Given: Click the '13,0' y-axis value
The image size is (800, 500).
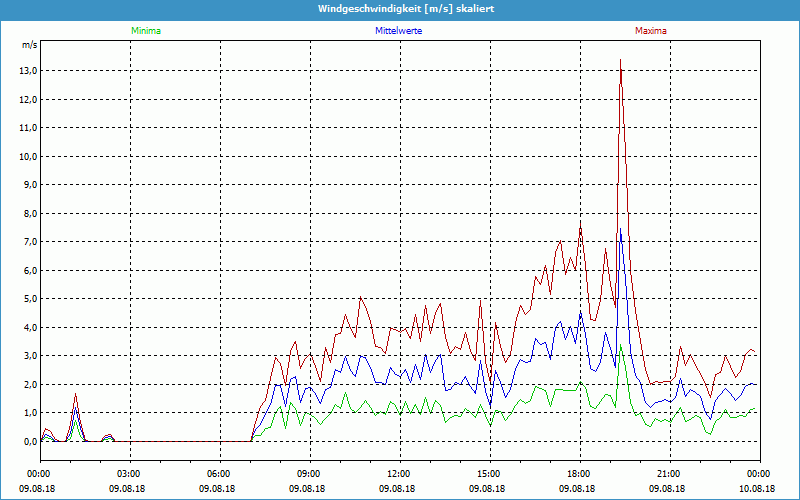Looking at the screenshot, I should 29,71.
